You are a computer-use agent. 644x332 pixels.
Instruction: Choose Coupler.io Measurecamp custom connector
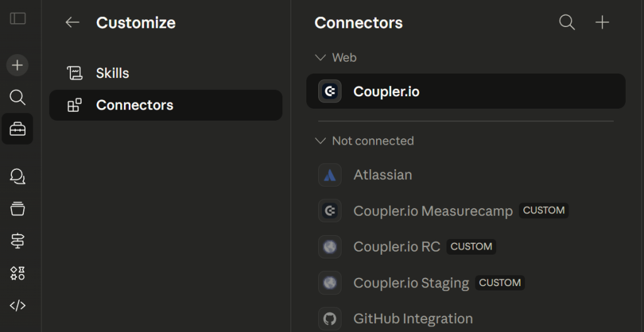[x=433, y=211]
